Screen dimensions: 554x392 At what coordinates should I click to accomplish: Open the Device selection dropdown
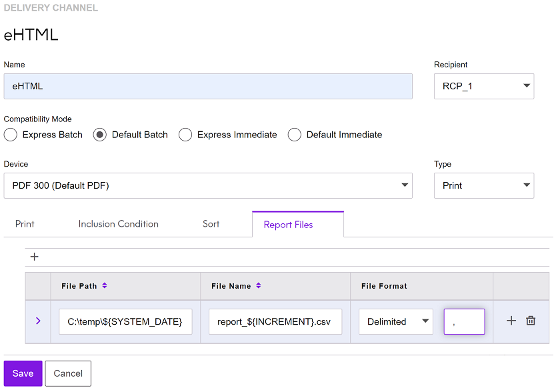[x=208, y=185]
